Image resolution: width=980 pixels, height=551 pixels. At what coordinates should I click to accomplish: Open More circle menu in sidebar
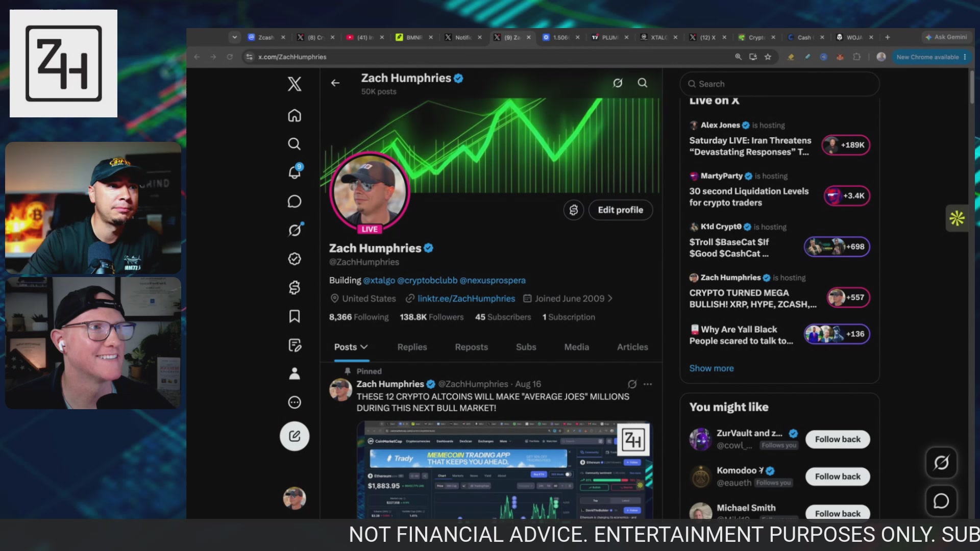click(295, 403)
